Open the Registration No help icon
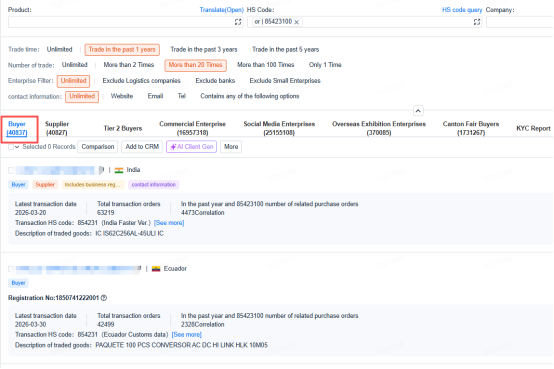The height and width of the screenshot is (369, 554). click(104, 298)
